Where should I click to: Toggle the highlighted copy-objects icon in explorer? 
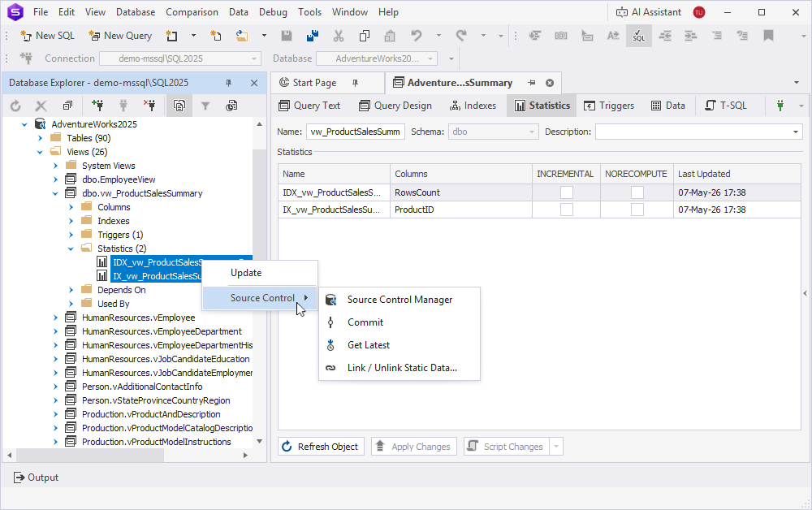click(x=179, y=106)
